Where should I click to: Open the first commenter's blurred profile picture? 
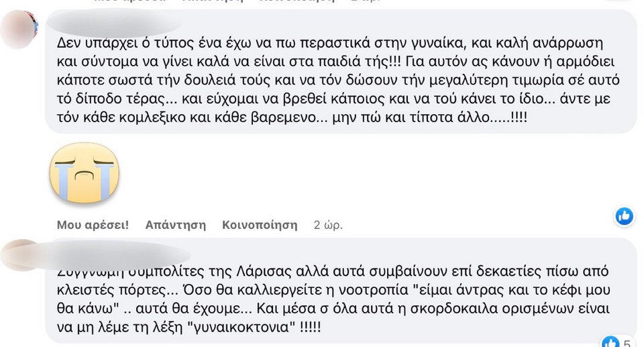20,27
